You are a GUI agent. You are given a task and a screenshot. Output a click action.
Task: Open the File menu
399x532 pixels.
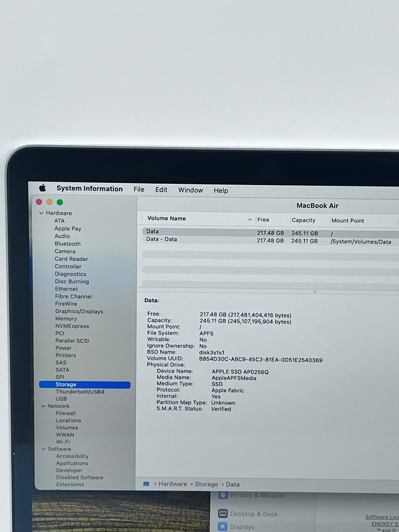pyautogui.click(x=139, y=189)
